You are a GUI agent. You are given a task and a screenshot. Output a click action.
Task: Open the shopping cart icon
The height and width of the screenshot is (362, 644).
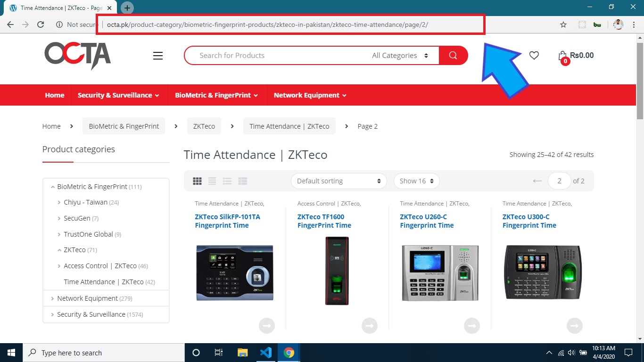(x=562, y=57)
